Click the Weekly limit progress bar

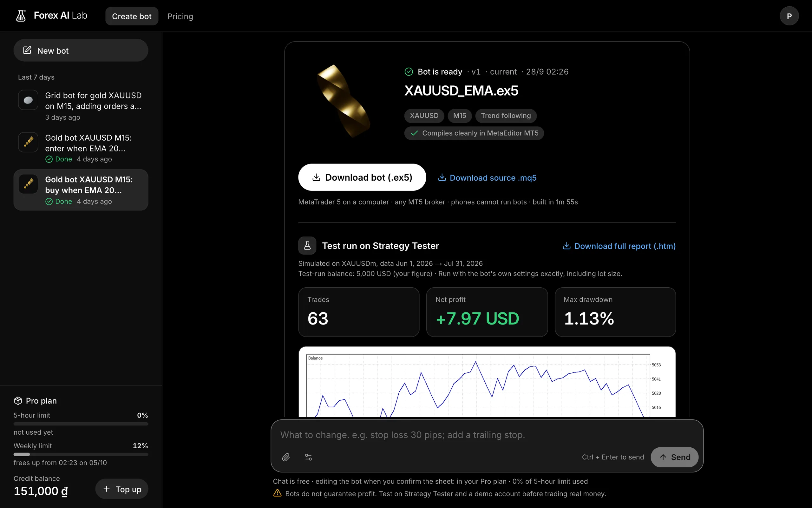(x=81, y=455)
